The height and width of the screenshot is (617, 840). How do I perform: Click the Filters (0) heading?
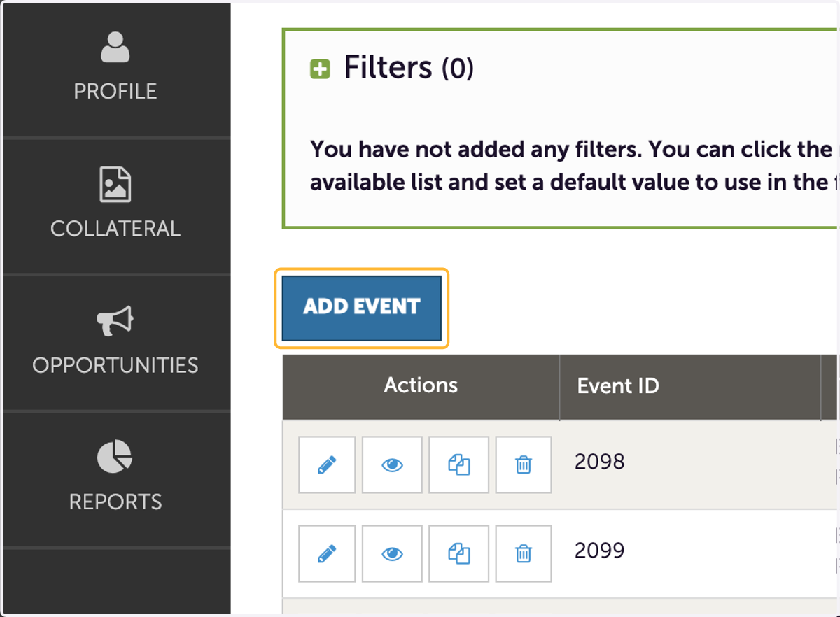coord(409,68)
